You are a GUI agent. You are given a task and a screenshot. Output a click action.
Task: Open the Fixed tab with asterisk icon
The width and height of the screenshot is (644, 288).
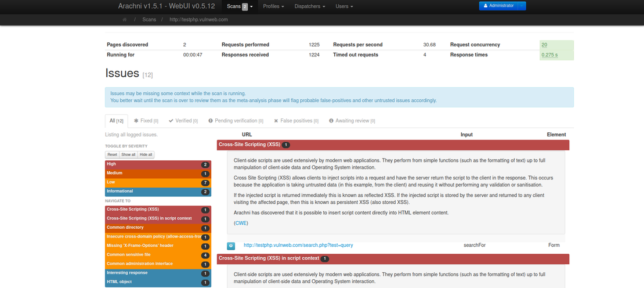tap(146, 121)
